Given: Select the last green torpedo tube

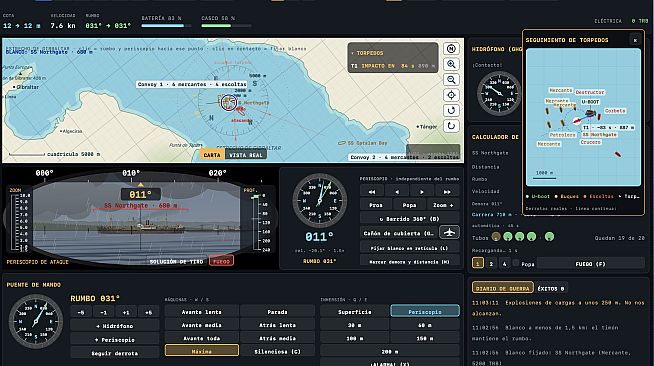Looking at the screenshot, I should point(549,237).
